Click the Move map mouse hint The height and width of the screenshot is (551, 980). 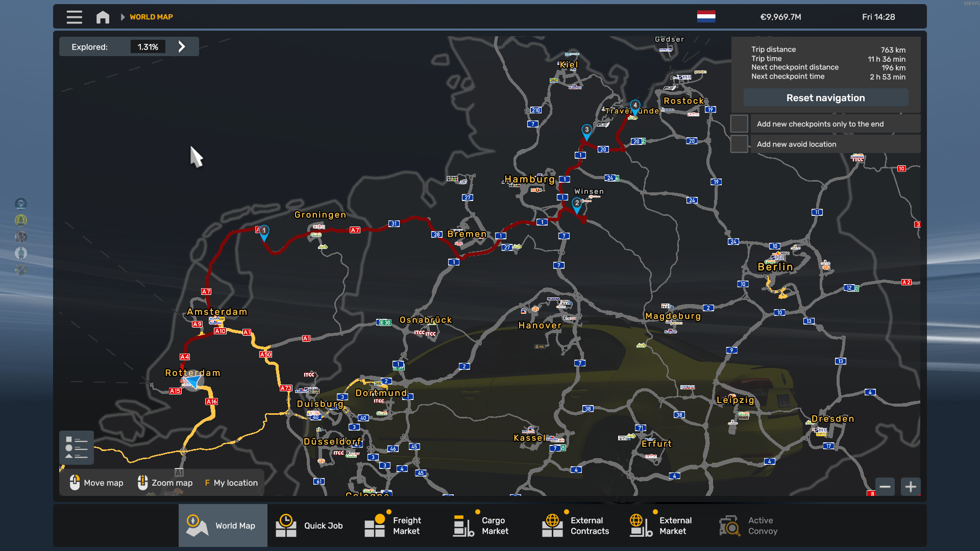(x=96, y=483)
